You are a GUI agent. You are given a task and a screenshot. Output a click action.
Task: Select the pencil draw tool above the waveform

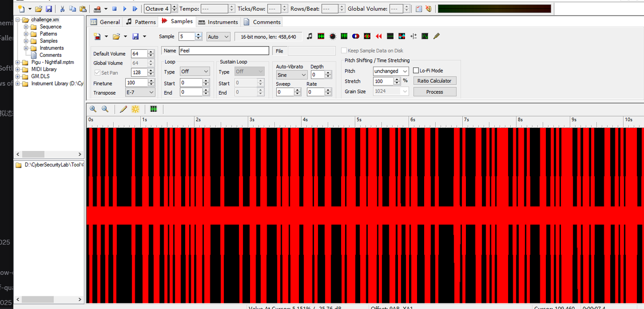point(123,109)
